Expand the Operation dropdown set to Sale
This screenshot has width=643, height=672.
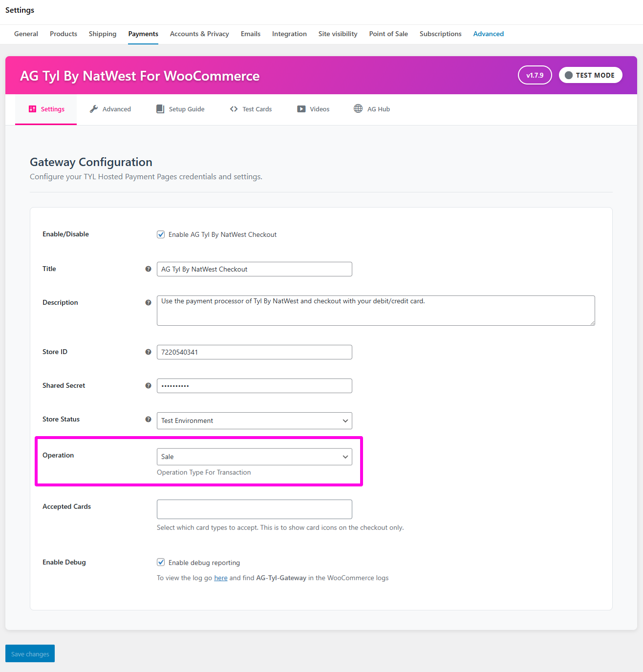[x=254, y=457]
